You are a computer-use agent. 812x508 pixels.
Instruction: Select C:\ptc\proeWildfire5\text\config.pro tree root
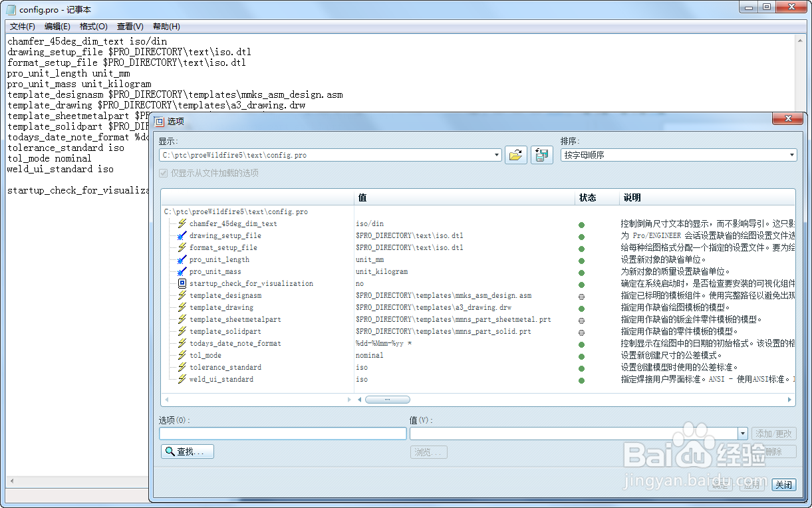pyautogui.click(x=236, y=211)
